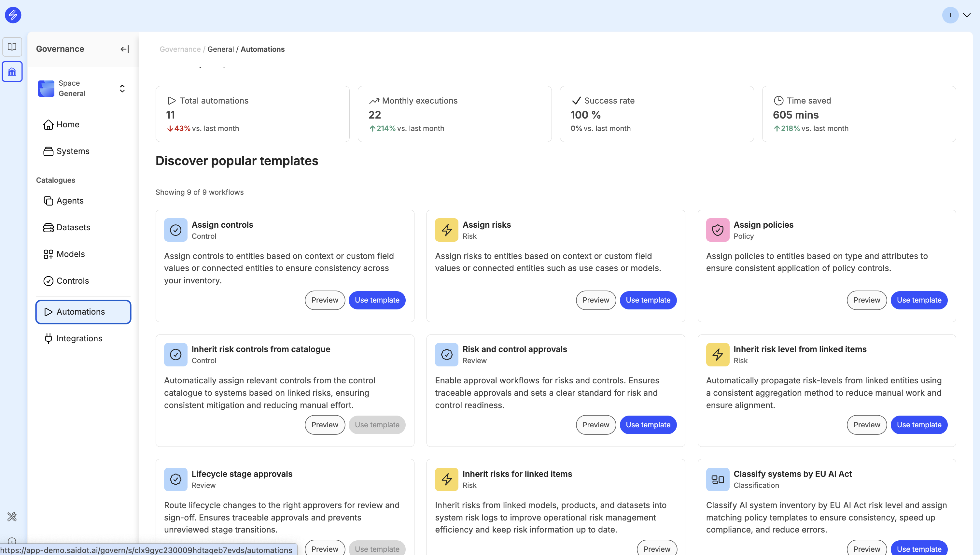Screen dimensions: 980x555
Task: Click the Assign risks lightning icon
Action: coord(447,230)
